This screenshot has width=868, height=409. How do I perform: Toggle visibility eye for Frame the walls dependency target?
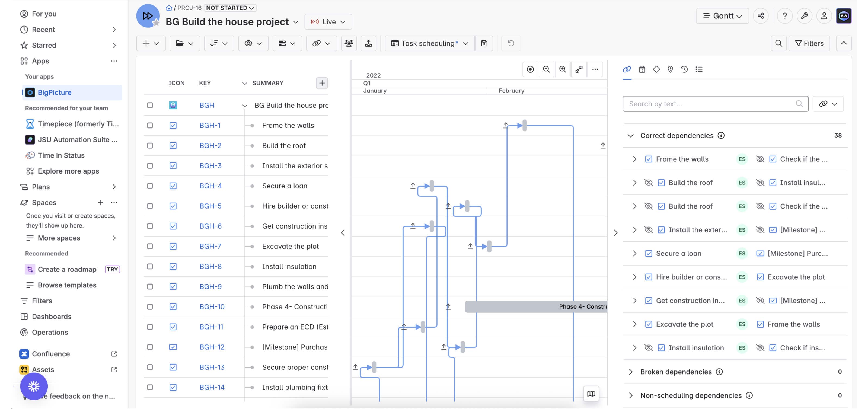click(760, 159)
